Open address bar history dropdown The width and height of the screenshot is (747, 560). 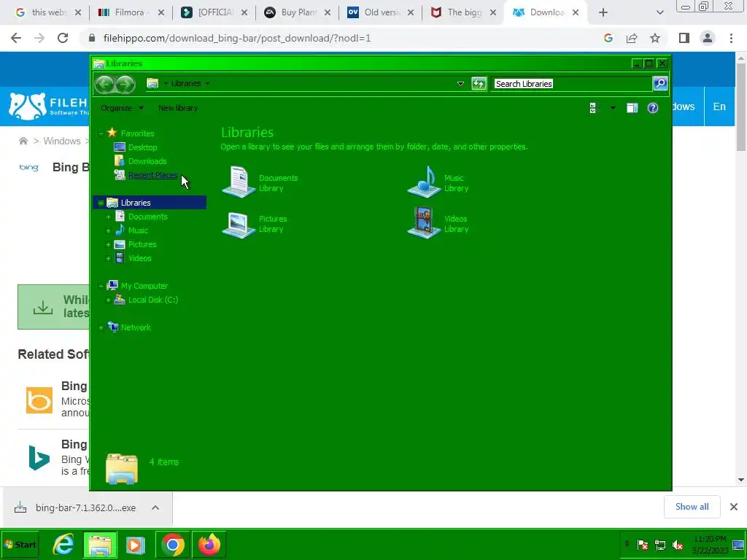point(460,84)
